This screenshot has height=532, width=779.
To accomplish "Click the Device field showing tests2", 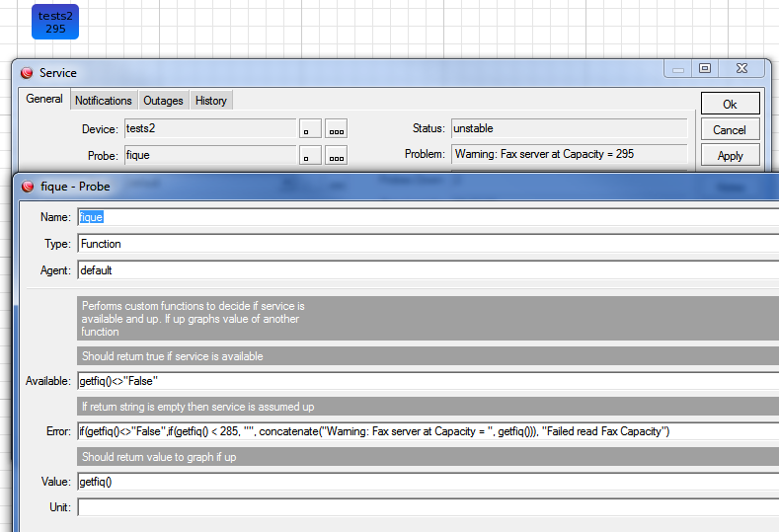I will click(x=210, y=128).
